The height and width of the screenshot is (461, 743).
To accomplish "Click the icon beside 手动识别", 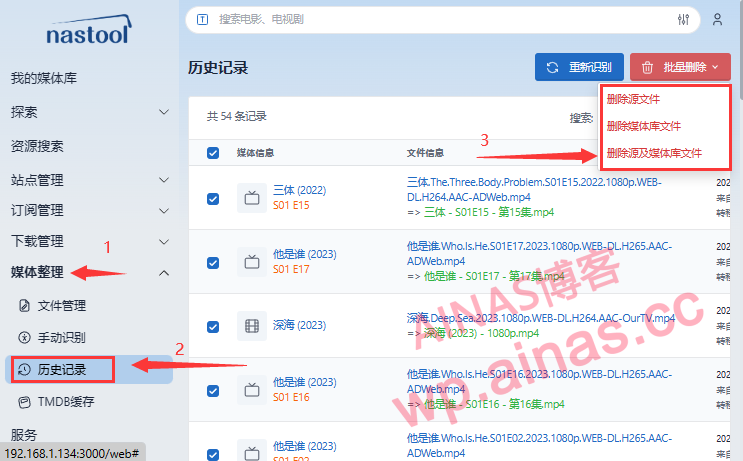I will pos(24,337).
